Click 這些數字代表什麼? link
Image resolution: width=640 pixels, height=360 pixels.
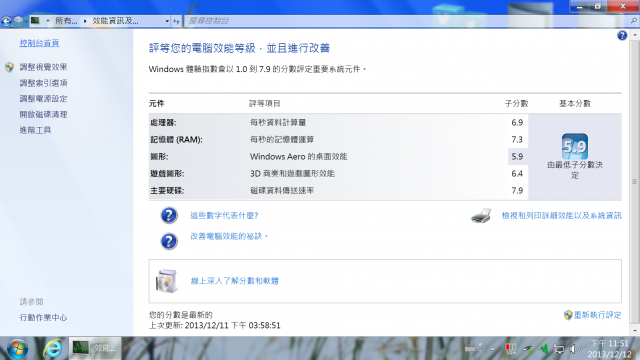click(x=224, y=216)
